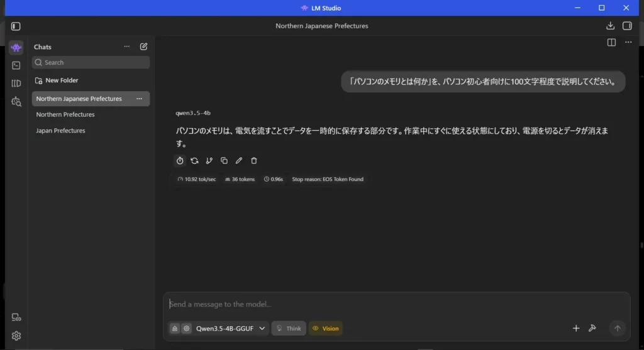The height and width of the screenshot is (350, 644).
Task: Click the 36 tokens stat
Action: coord(240,179)
